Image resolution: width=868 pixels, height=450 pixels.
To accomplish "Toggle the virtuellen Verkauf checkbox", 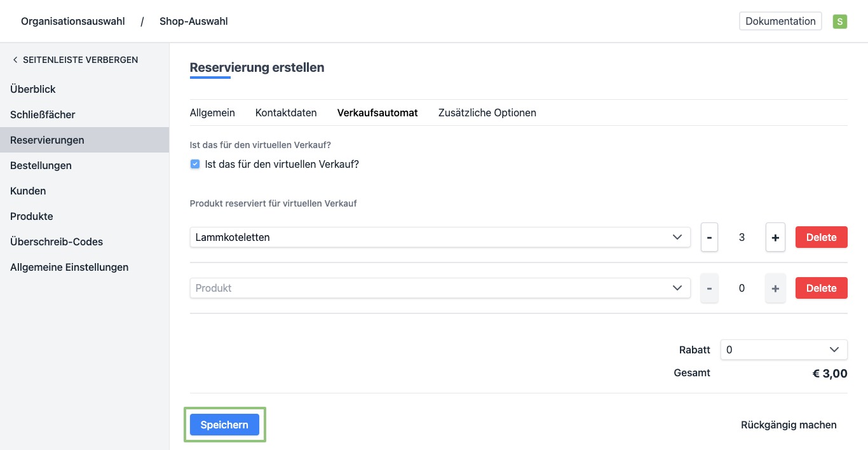I will point(195,164).
